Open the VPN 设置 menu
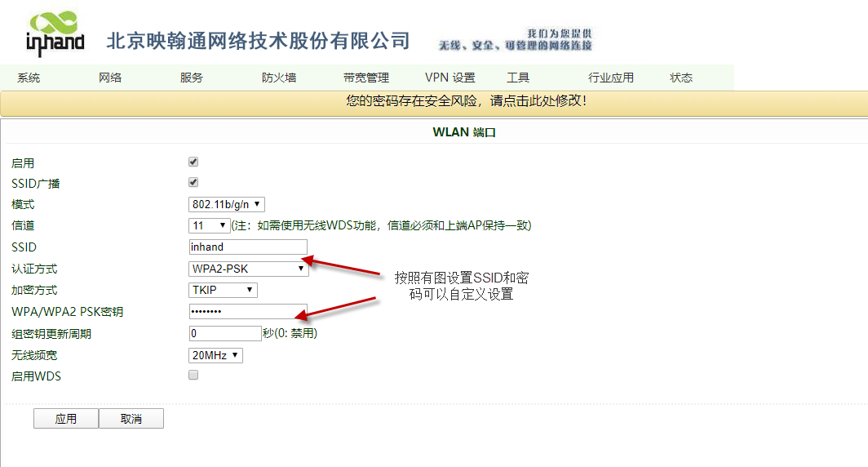The image size is (868, 467). point(449,78)
